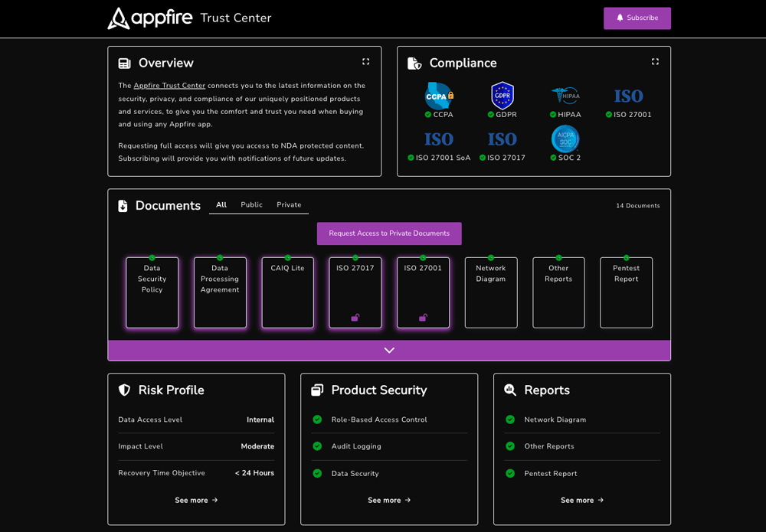Click the Product Security section icon
Screen dimensions: 766x532
(x=317, y=390)
